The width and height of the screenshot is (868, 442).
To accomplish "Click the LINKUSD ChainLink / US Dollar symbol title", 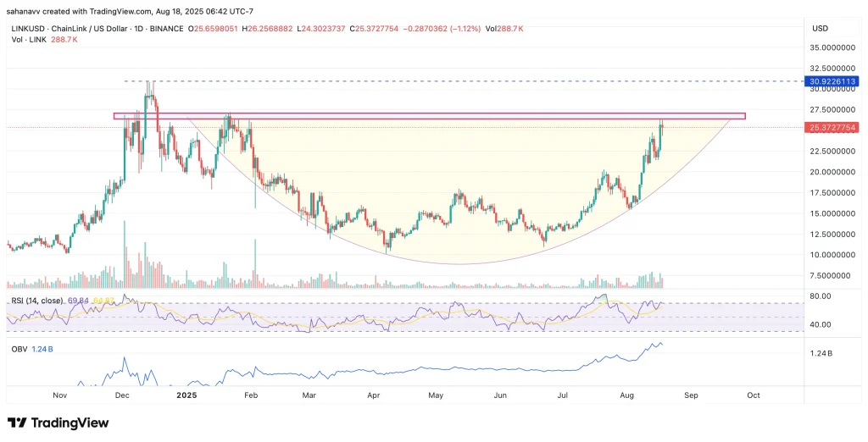I will [x=97, y=29].
